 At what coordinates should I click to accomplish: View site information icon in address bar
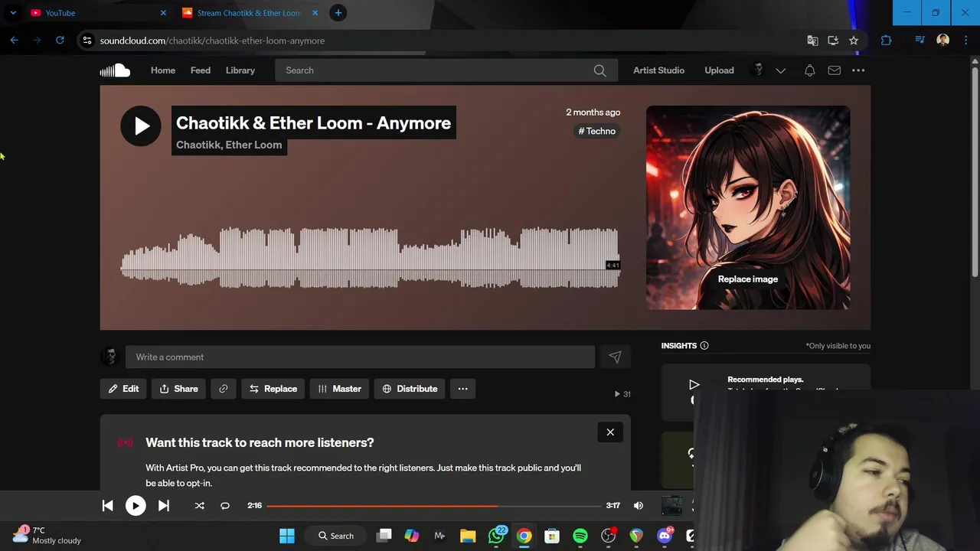(87, 41)
